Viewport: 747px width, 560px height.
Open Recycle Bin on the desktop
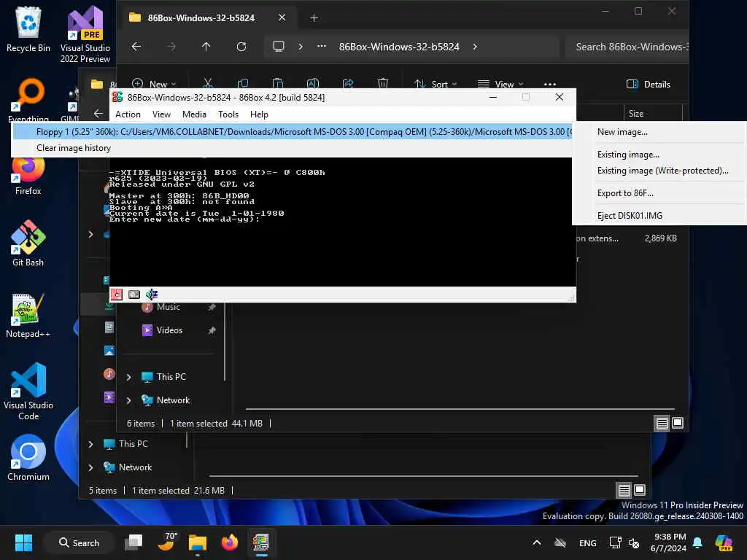[x=28, y=28]
